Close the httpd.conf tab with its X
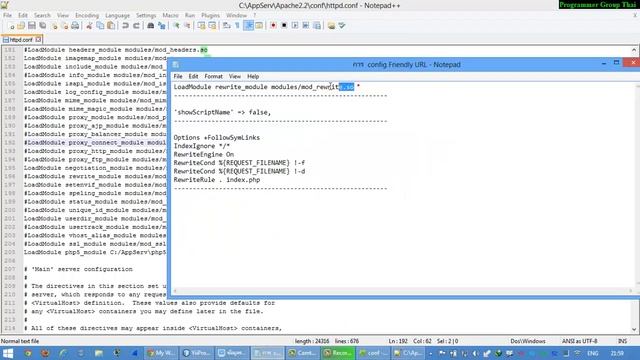Image resolution: width=640 pixels, height=360 pixels. tap(38, 40)
